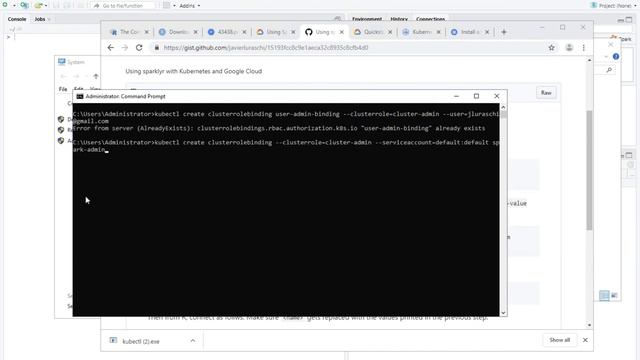This screenshot has width=640, height=360.
Task: Close the Chrome downloads bar
Action: click(585, 340)
